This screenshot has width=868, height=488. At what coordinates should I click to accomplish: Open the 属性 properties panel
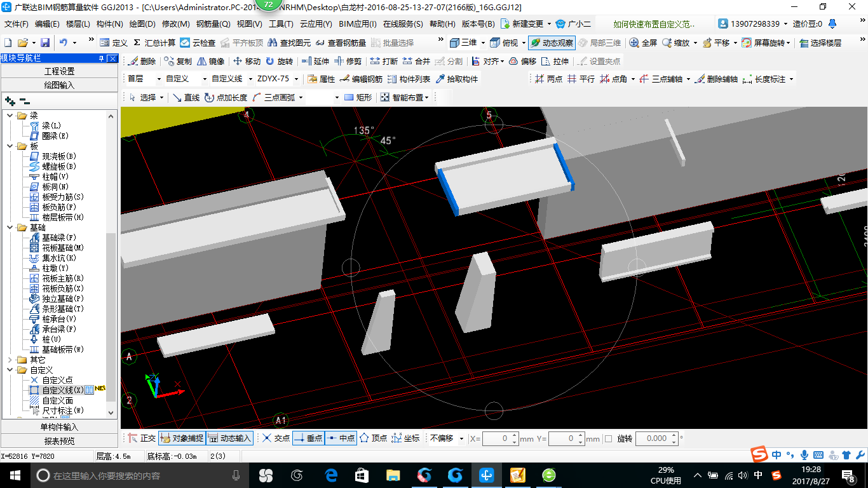tap(321, 79)
